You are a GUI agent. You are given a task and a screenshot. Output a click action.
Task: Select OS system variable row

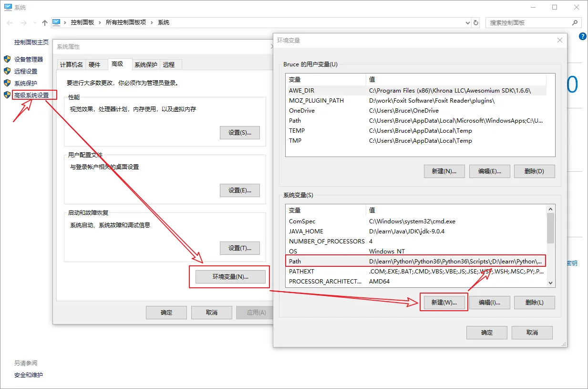click(x=416, y=251)
